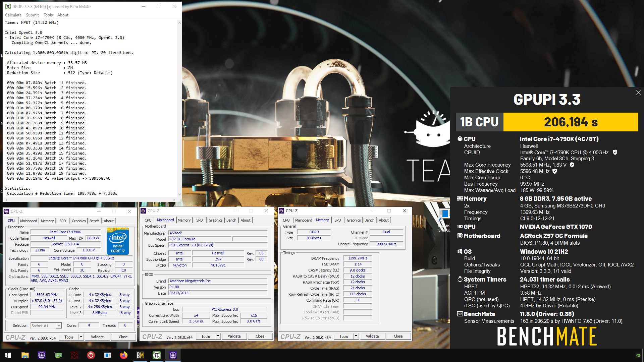
Task: Click the CPU-Z Memory window title icon
Action: point(282,211)
